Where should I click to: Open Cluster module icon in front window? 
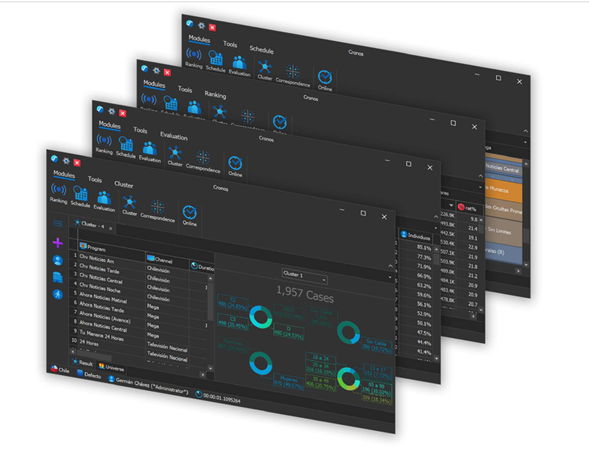click(130, 205)
